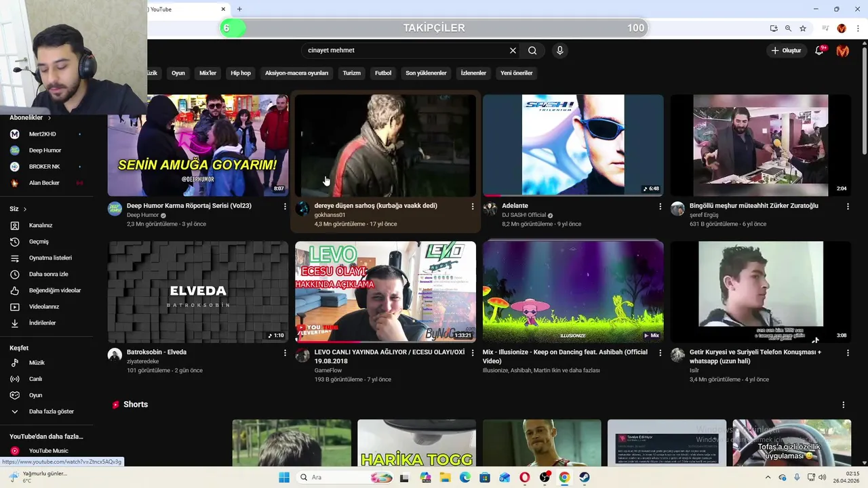Play the DJ SASH! Adelante thumbnail
Viewport: 868px width, 488px height.
573,145
